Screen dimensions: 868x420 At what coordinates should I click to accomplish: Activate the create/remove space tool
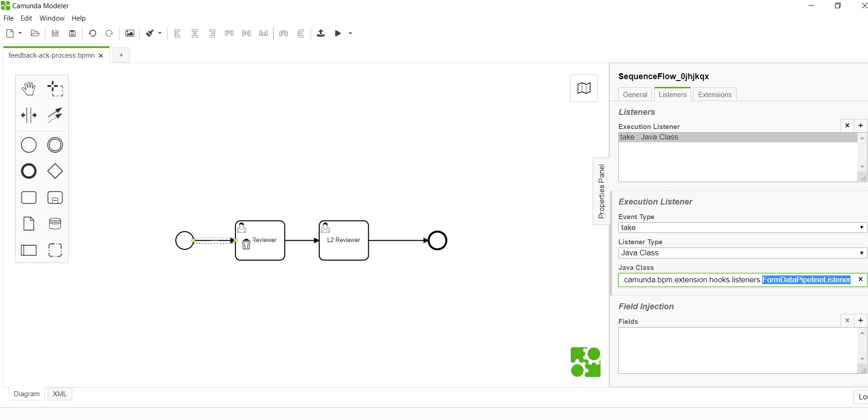[29, 115]
